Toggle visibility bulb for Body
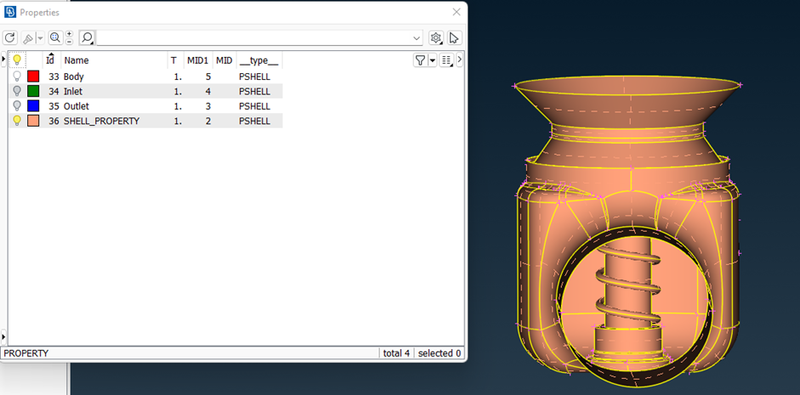The width and height of the screenshot is (800, 395). tap(17, 77)
